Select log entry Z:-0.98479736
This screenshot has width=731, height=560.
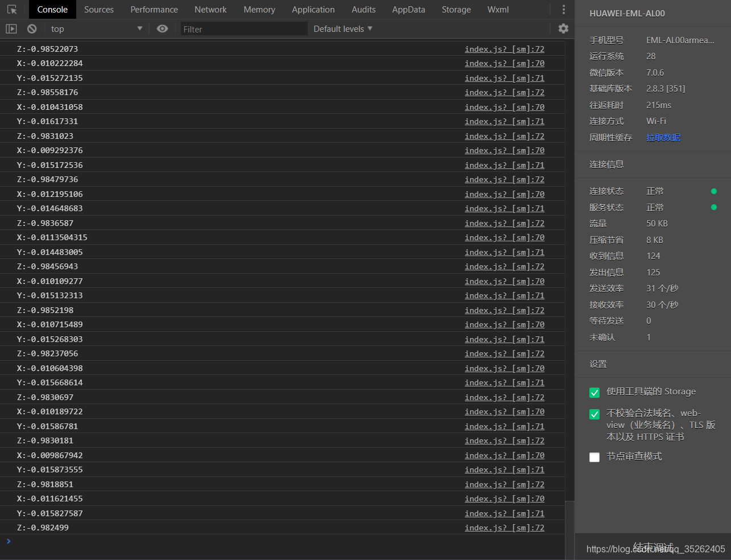click(48, 179)
